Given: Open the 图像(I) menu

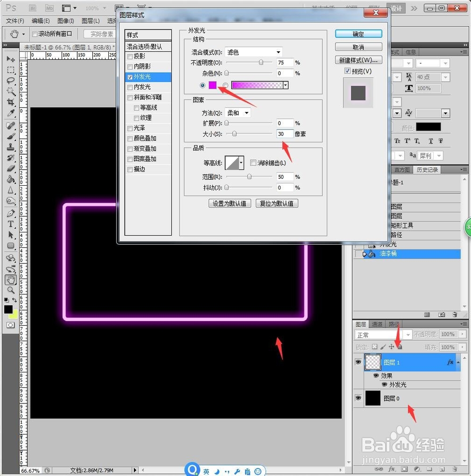Looking at the screenshot, I should click(65, 21).
